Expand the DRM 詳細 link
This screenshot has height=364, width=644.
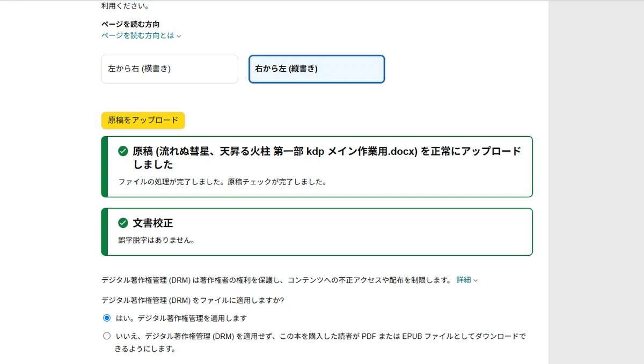click(x=467, y=280)
